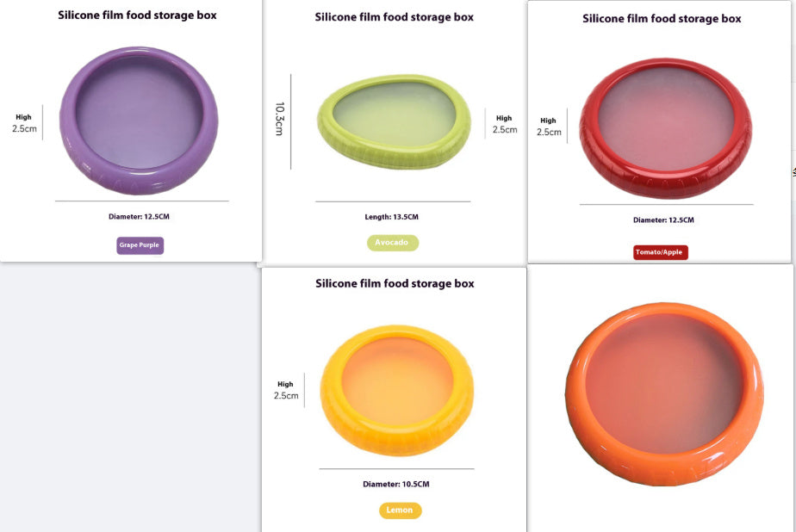This screenshot has width=796, height=532.
Task: Choose the Tomato/Apple red badge
Action: (661, 252)
